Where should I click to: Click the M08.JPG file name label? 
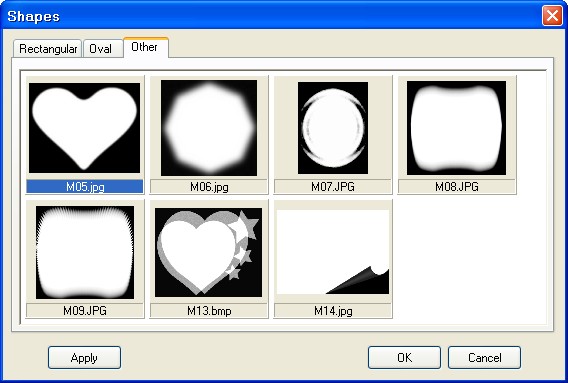pyautogui.click(x=457, y=187)
